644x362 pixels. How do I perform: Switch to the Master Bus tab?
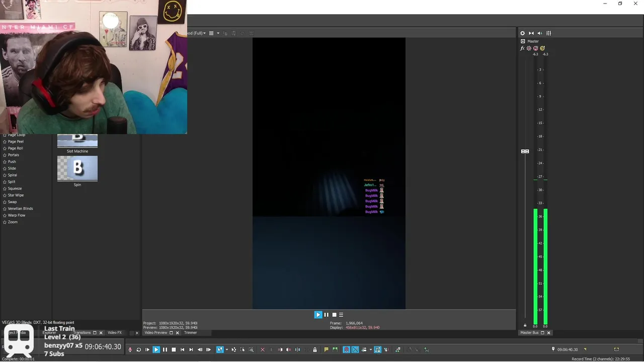[x=529, y=333]
